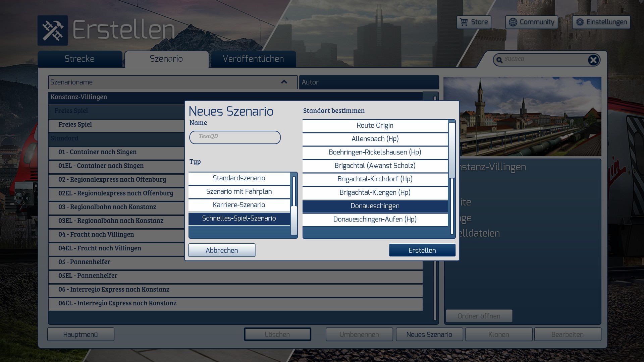Screen dimensions: 644x362
Task: Open the Veröffentlichen tab
Action: click(x=253, y=59)
